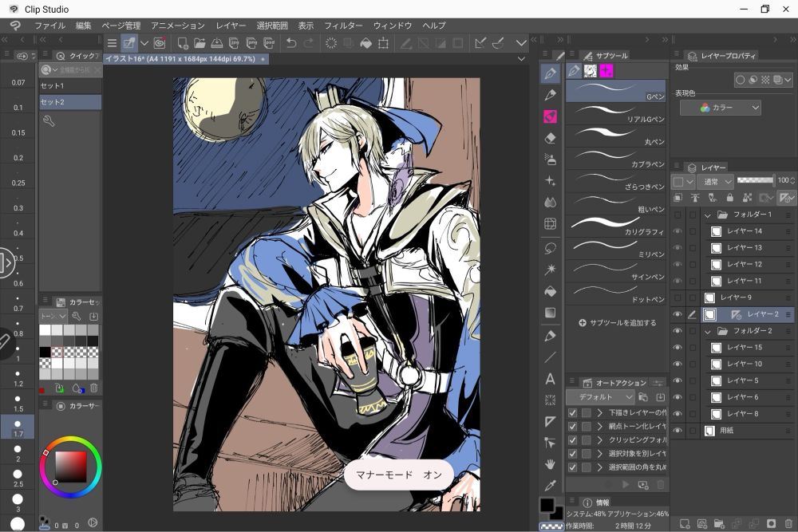The width and height of the screenshot is (798, 532).
Task: Select the Hand move-canvas tool
Action: (550, 464)
